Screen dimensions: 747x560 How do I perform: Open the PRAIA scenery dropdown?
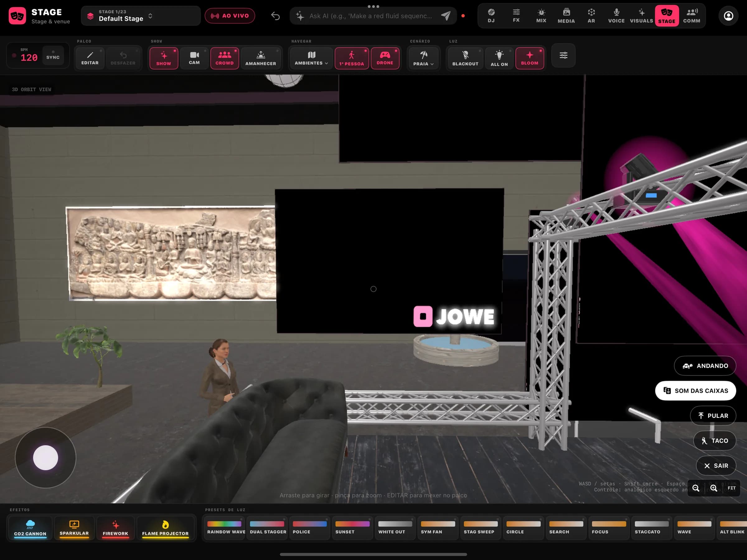pyautogui.click(x=423, y=58)
